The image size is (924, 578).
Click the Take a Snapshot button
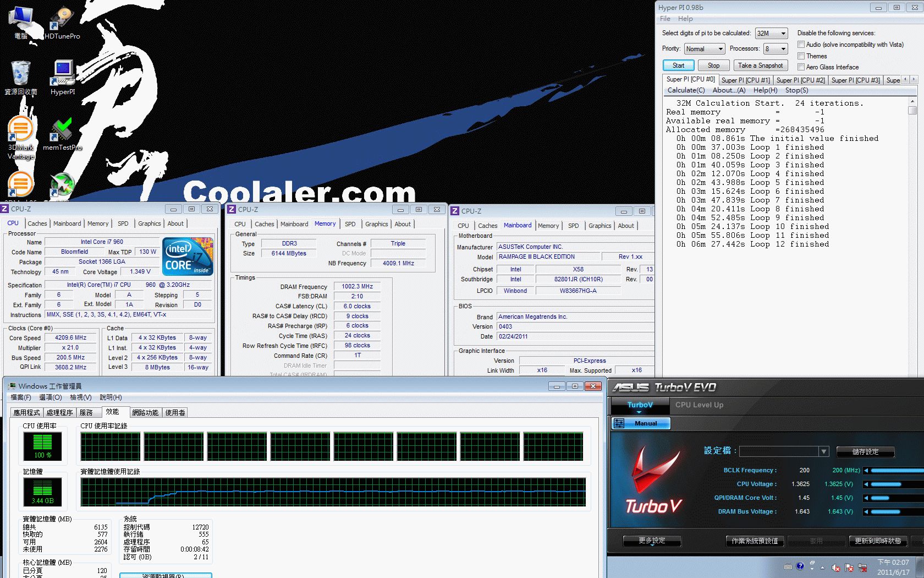761,66
